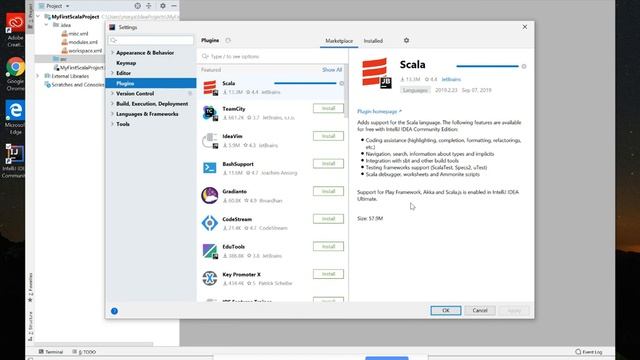Screen dimensions: 640x360
Task: Expand the Tools settings category
Action: (113, 124)
